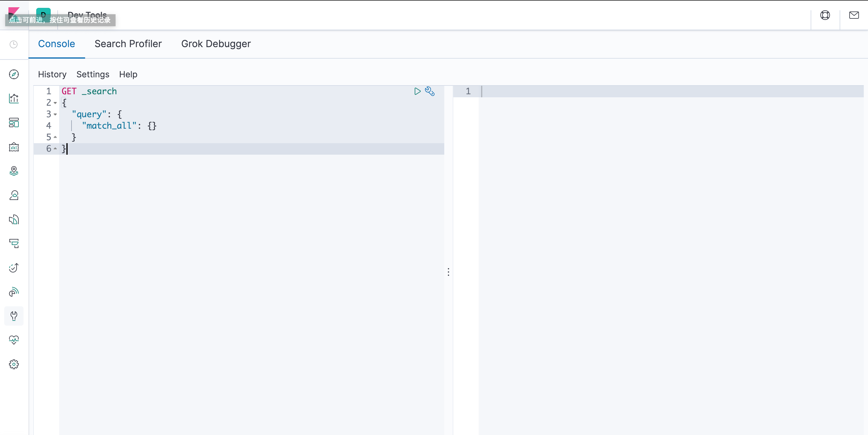Switch to the Grok Debugger tab

pyautogui.click(x=216, y=44)
